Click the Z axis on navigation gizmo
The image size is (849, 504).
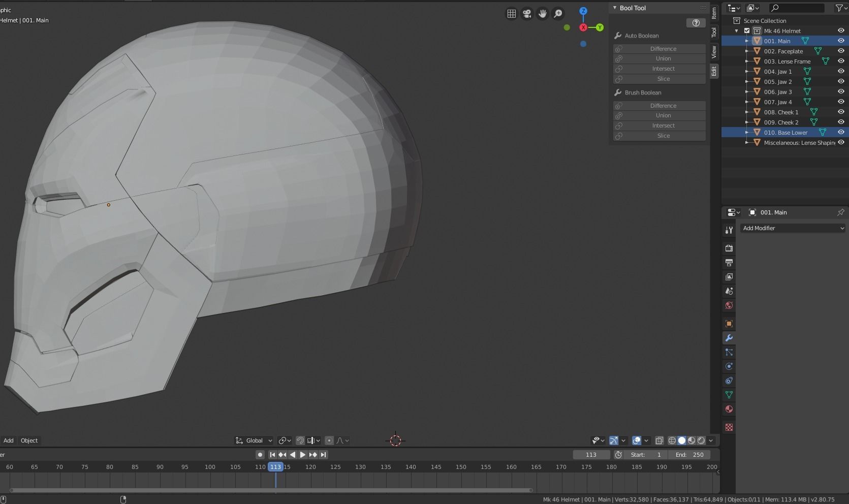pos(583,11)
